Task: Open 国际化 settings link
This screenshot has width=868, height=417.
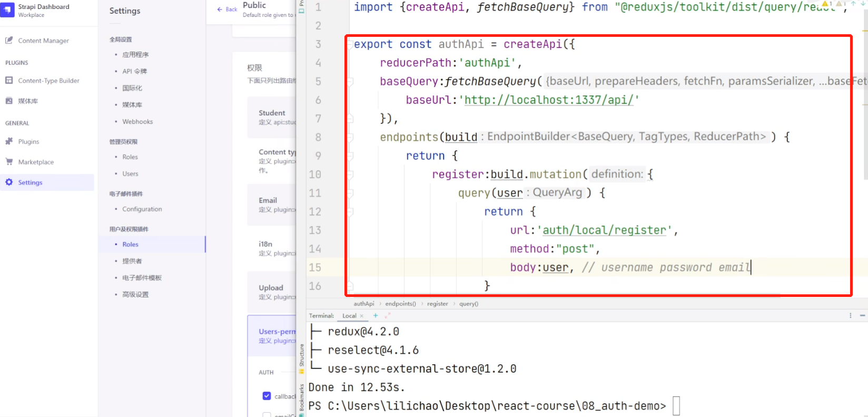Action: (x=132, y=88)
